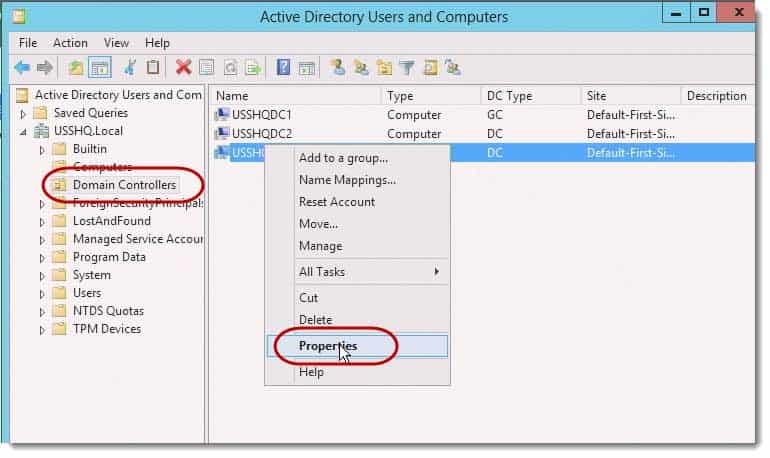Image resolution: width=770 pixels, height=458 pixels.
Task: Open the File menu
Action: point(28,43)
